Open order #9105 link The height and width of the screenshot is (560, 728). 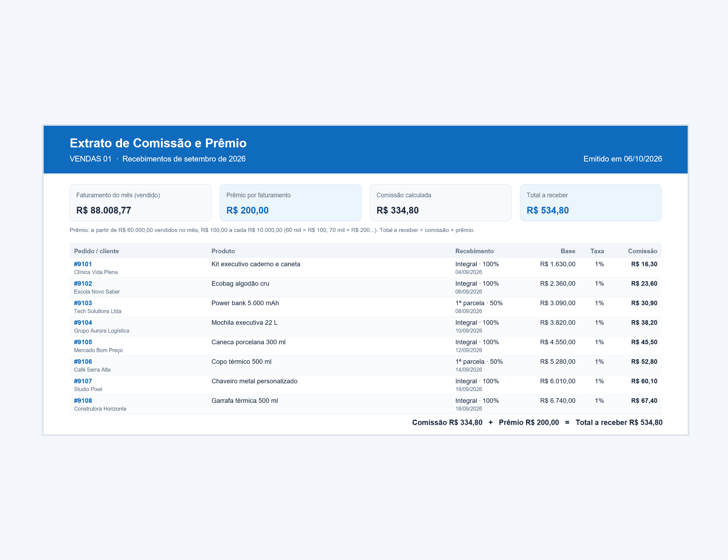83,342
